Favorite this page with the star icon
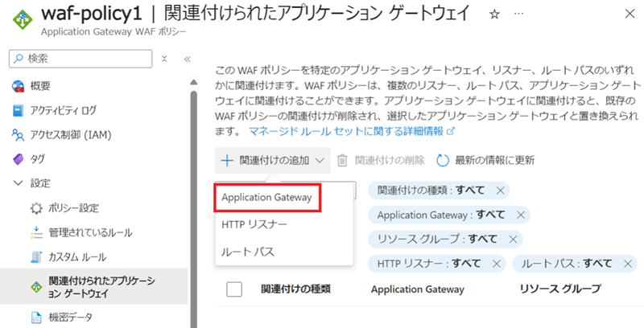The width and height of the screenshot is (644, 328). [x=494, y=14]
